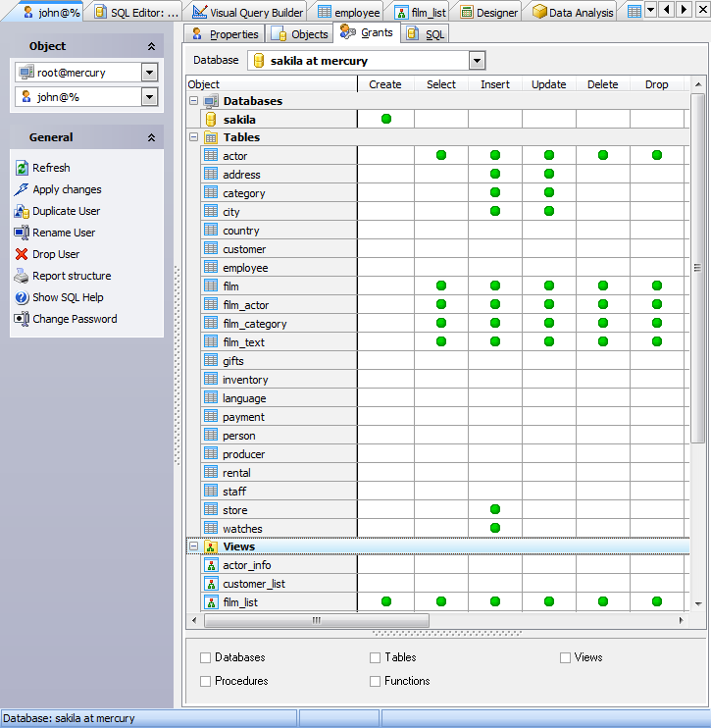The width and height of the screenshot is (711, 728).
Task: Check the Procedures checkbox
Action: pos(205,681)
